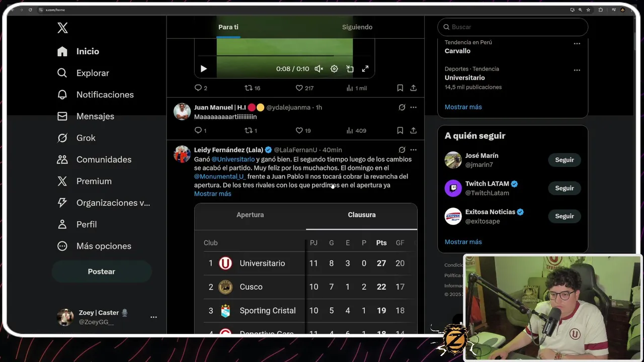Click the Cusco row in standings

tap(306, 287)
